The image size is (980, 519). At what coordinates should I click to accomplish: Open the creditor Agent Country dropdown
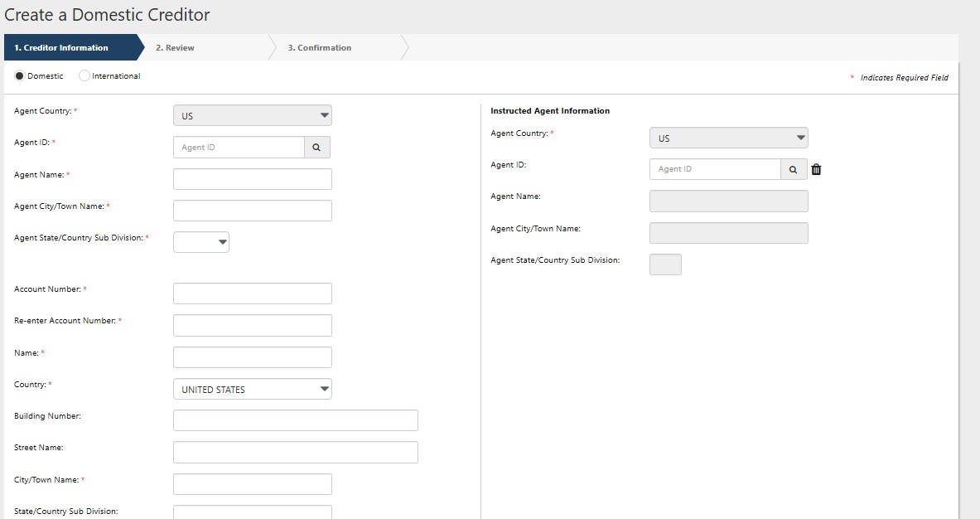[x=252, y=116]
